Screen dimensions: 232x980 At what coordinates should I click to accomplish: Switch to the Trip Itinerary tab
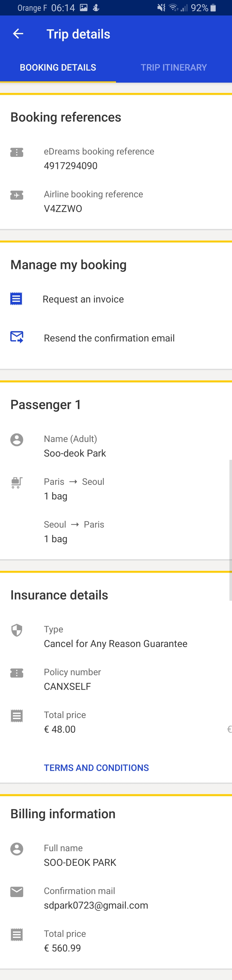(174, 67)
